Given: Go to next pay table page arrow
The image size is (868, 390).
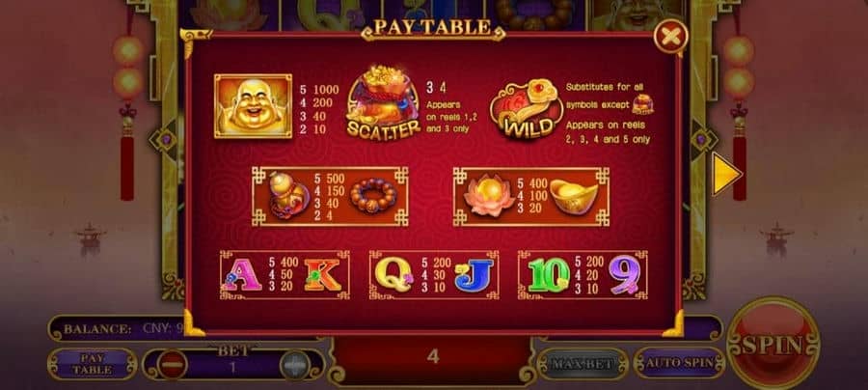Looking at the screenshot, I should 726,175.
